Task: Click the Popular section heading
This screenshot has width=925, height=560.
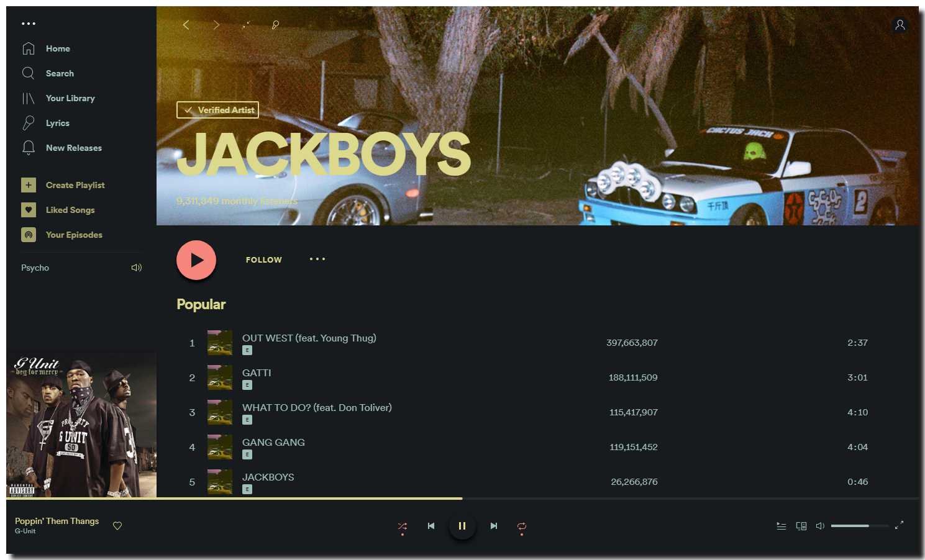Action: [201, 304]
